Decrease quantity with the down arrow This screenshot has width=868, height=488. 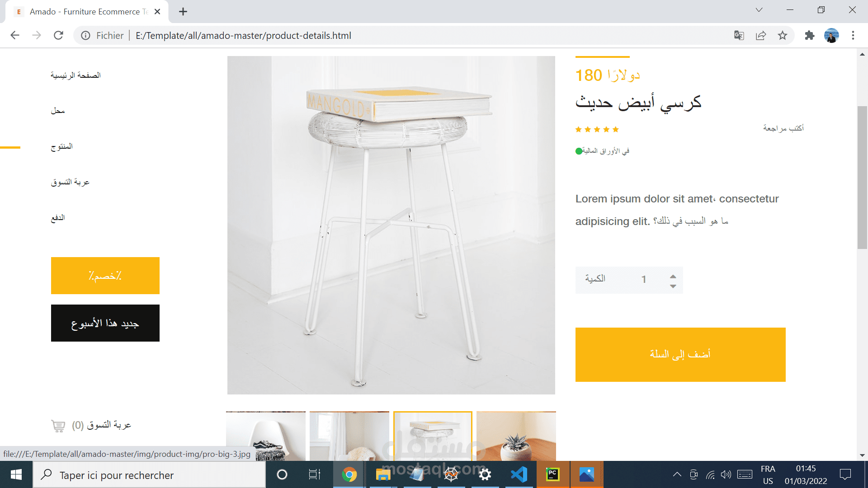click(673, 286)
